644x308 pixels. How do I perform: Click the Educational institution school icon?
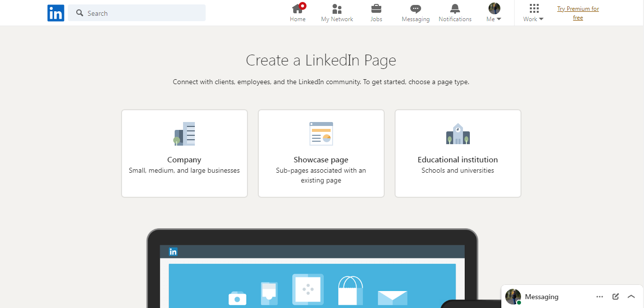[458, 134]
